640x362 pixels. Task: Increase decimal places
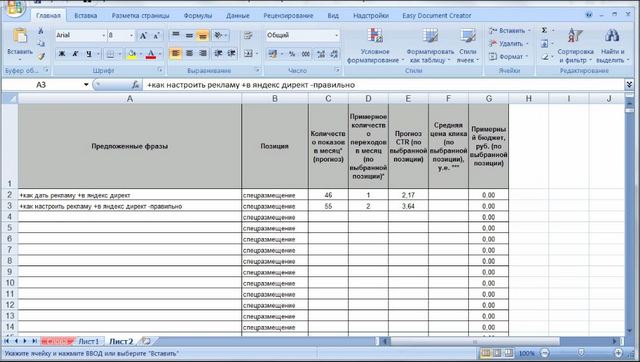tap(321, 54)
